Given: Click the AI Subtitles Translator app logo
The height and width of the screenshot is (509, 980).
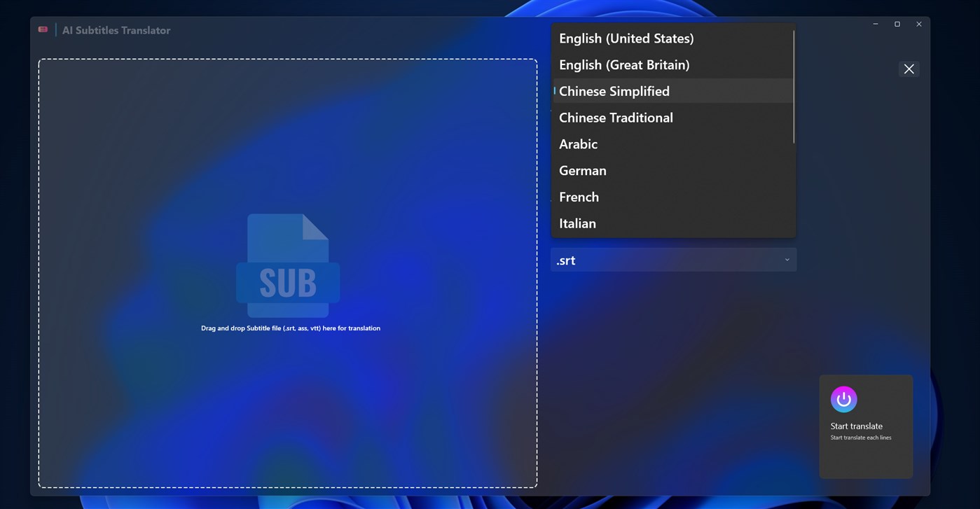Looking at the screenshot, I should coord(43,29).
